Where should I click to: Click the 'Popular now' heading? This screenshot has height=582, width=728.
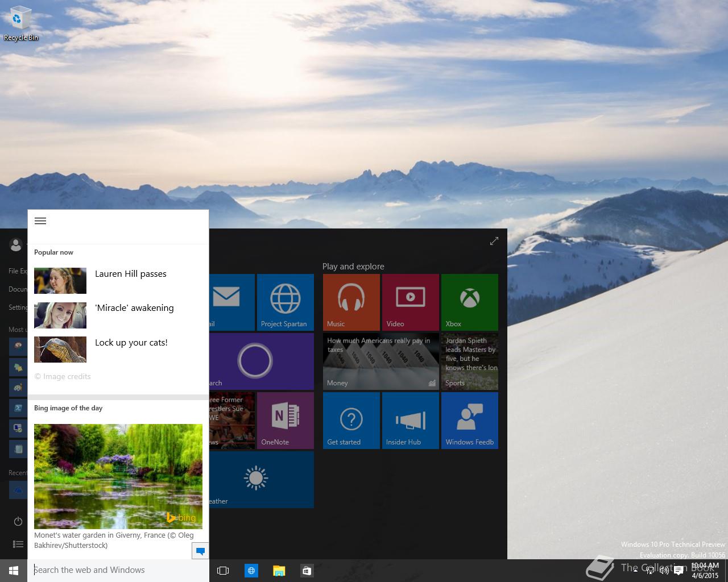point(53,252)
